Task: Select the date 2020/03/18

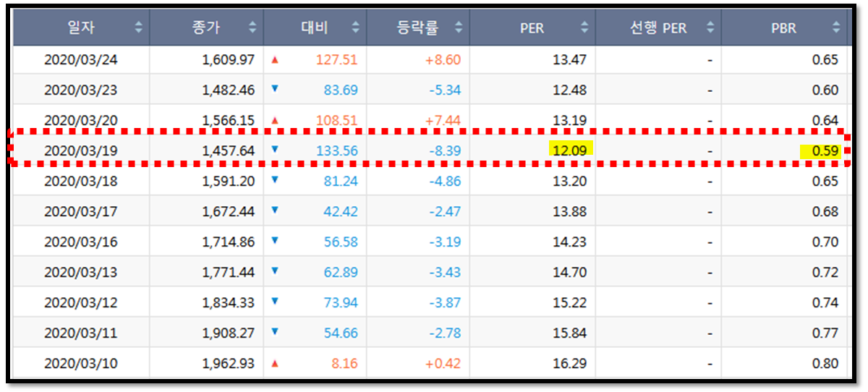Action: 81,182
